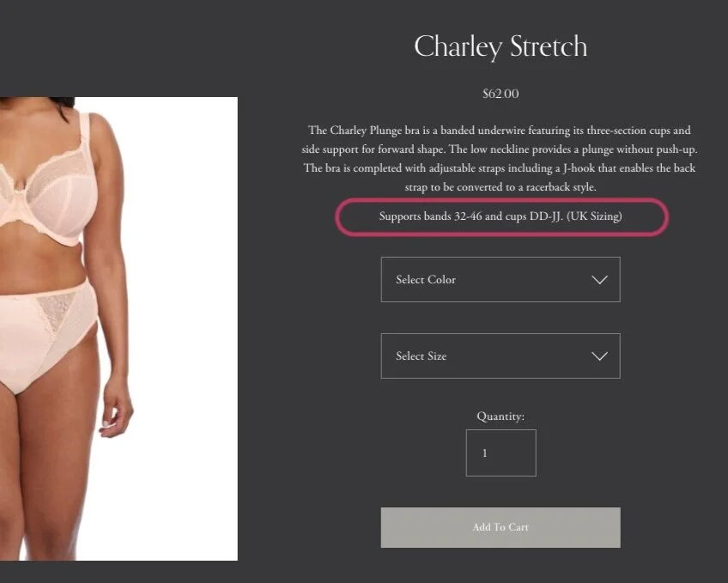Click the Quantity: label
This screenshot has width=728, height=583.
500,416
